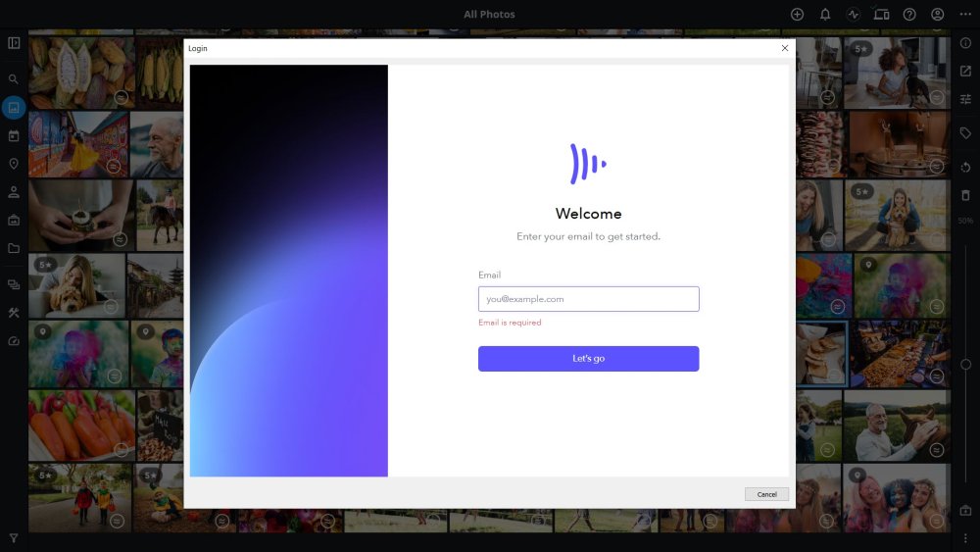The width and height of the screenshot is (980, 552).
Task: Open the People view icon
Action: pyautogui.click(x=14, y=192)
